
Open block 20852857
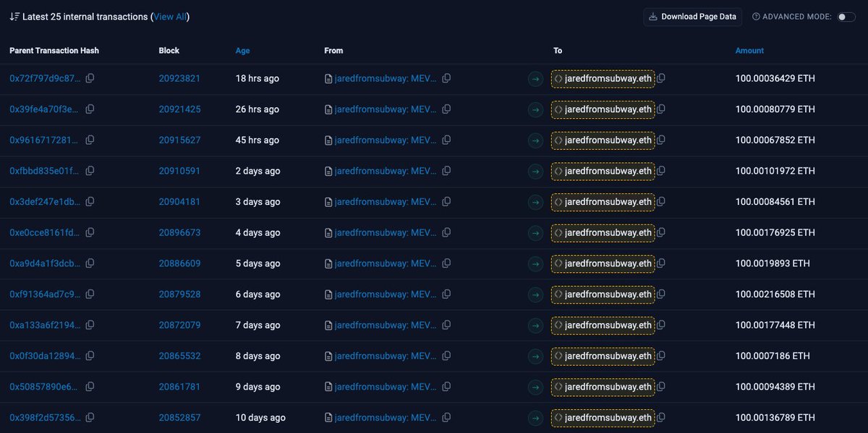179,418
